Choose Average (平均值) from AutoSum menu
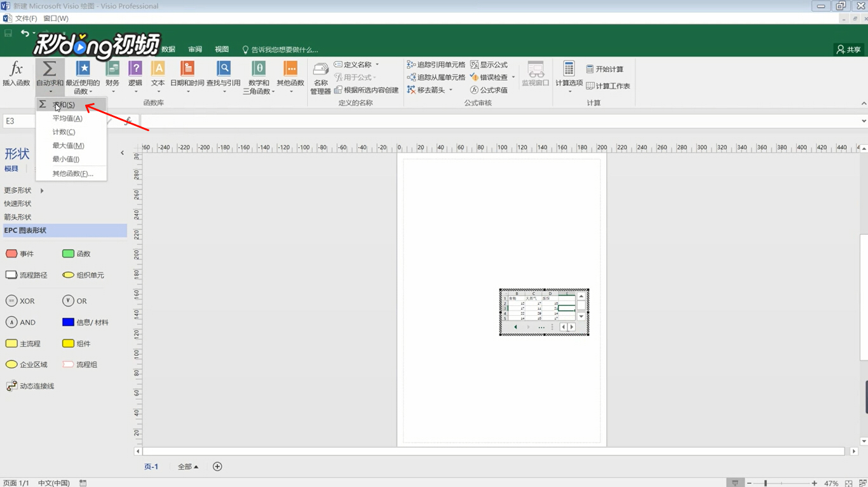Screen dimensions: 868x487 pos(71,118)
